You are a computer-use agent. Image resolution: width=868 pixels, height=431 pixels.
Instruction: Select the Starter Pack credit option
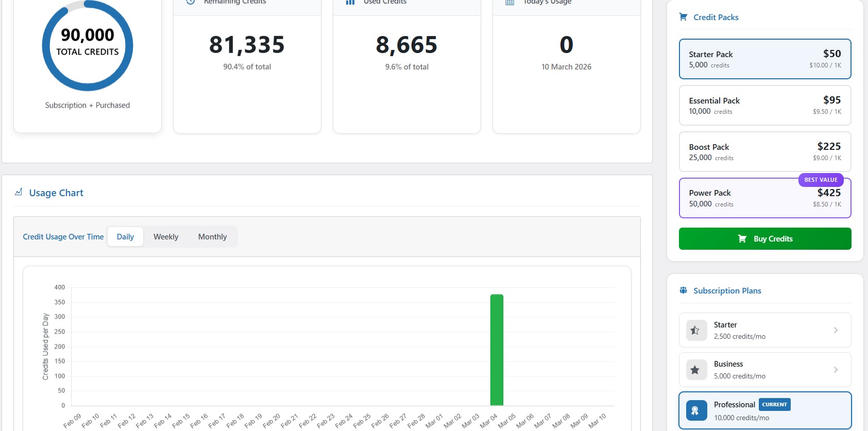pyautogui.click(x=765, y=59)
